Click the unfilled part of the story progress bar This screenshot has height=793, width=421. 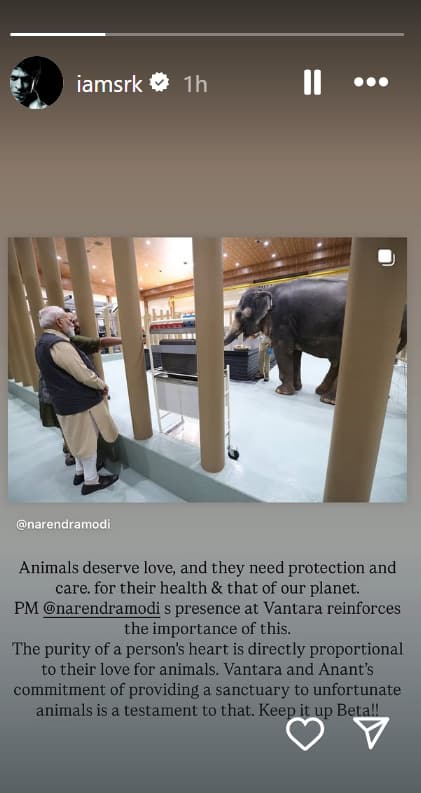[255, 34]
